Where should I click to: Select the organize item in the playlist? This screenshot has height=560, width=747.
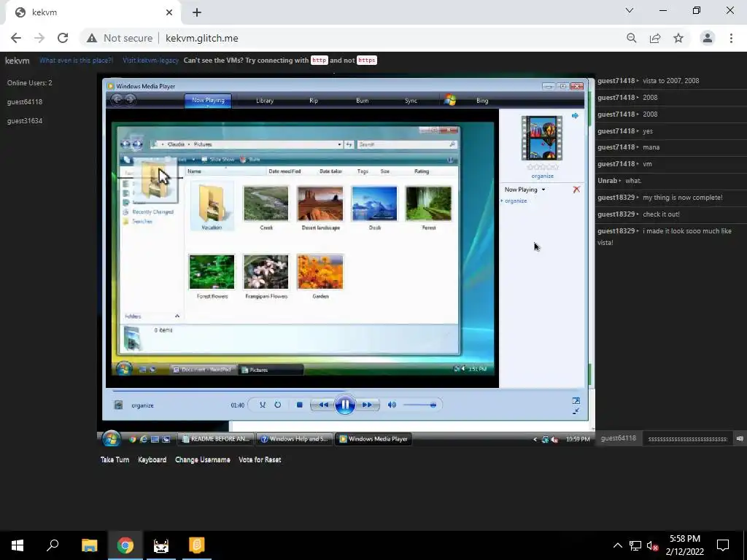click(516, 201)
